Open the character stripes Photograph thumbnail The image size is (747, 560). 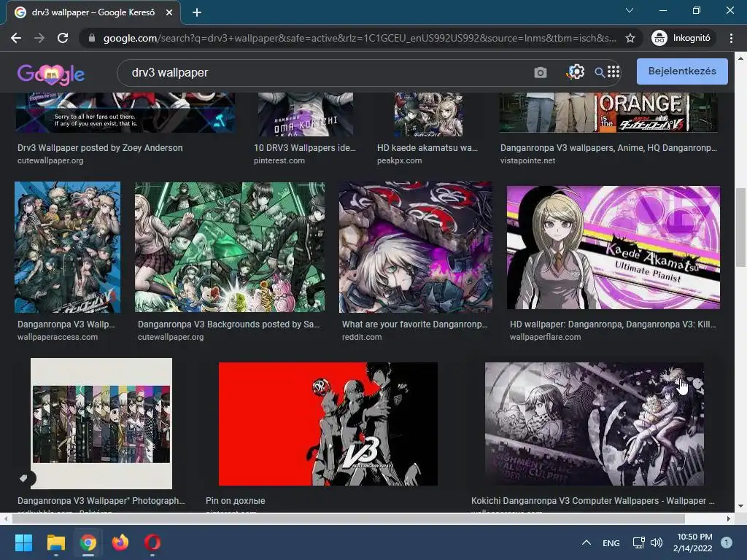pyautogui.click(x=101, y=424)
